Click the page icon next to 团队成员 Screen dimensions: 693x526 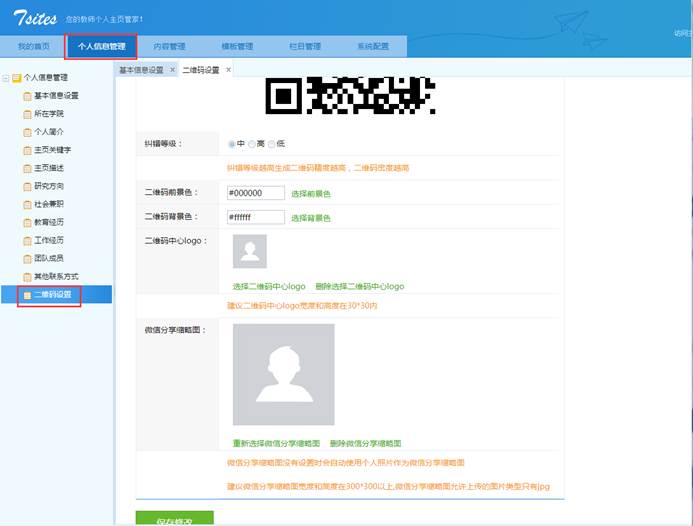coord(27,258)
